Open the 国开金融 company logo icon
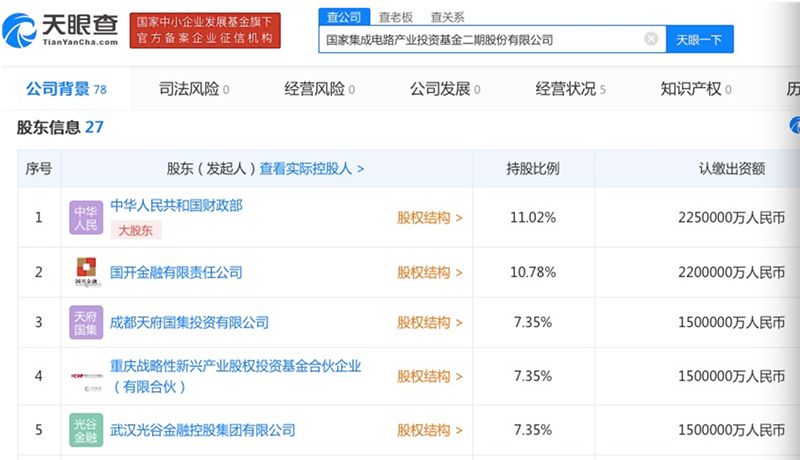The width and height of the screenshot is (800, 460). (87, 272)
